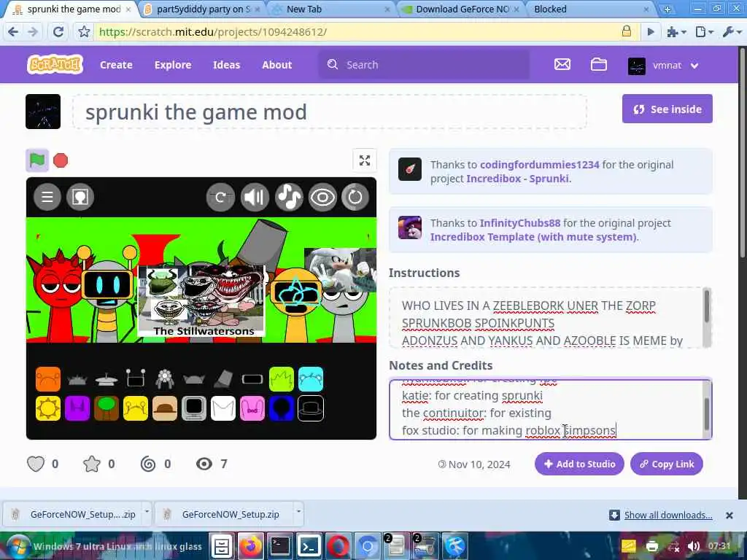The height and width of the screenshot is (560, 747).
Task: Select the cyan character icon
Action: click(x=311, y=379)
